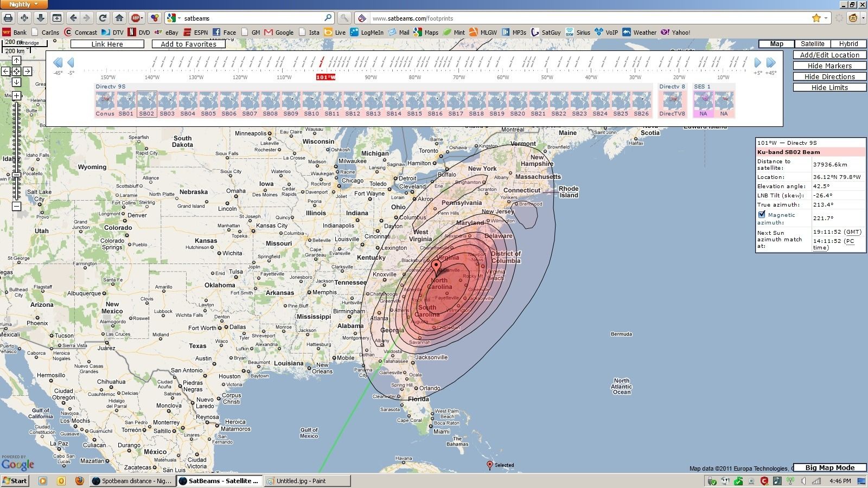Click the monkey face toolbar icon
868x488 pixels.
pyautogui.click(x=853, y=18)
